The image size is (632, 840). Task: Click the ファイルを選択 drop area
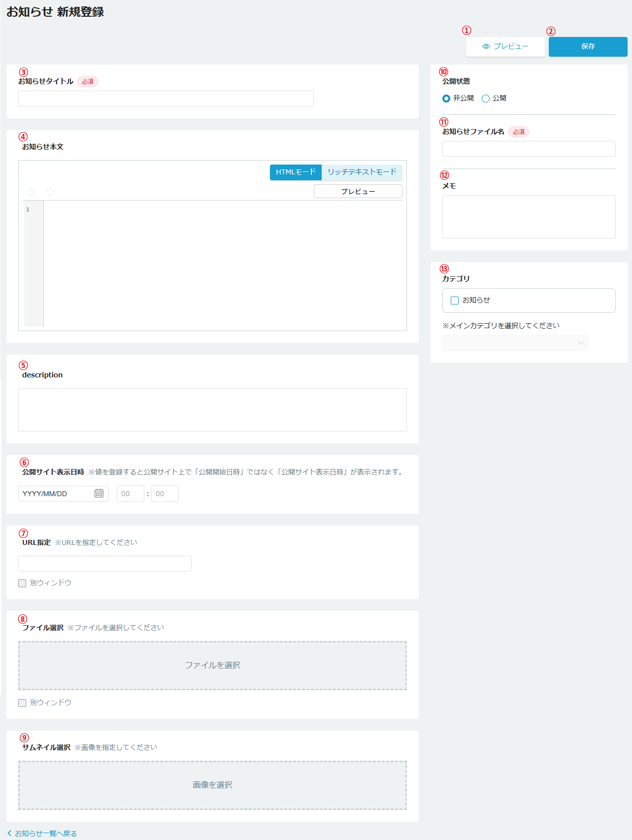[x=212, y=666]
